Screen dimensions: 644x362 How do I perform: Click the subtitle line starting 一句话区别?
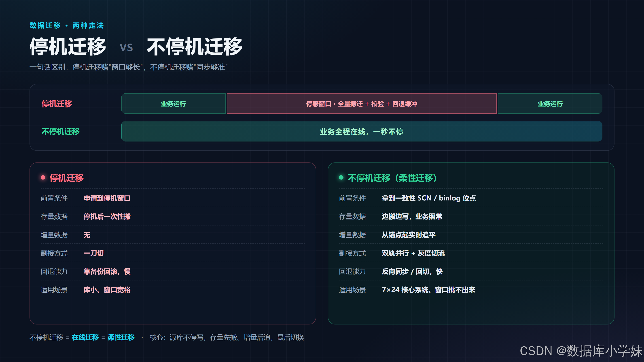[x=129, y=67]
